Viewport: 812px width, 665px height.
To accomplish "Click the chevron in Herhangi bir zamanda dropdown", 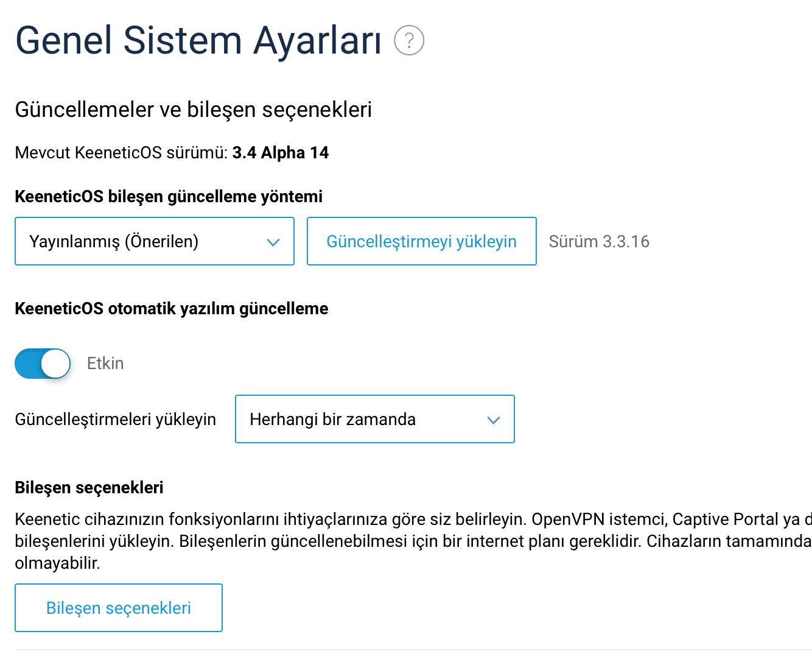I will [x=494, y=420].
